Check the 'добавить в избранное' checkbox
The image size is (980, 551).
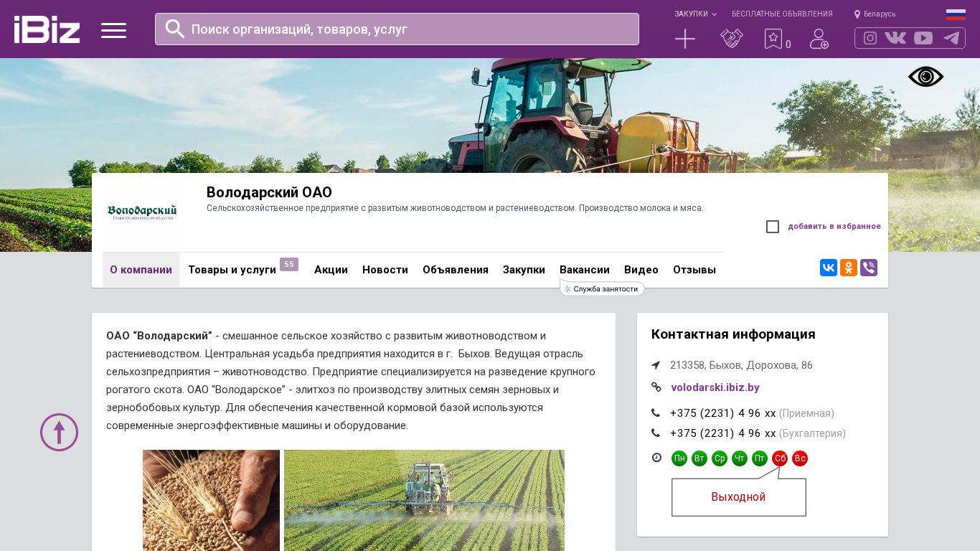[773, 227]
